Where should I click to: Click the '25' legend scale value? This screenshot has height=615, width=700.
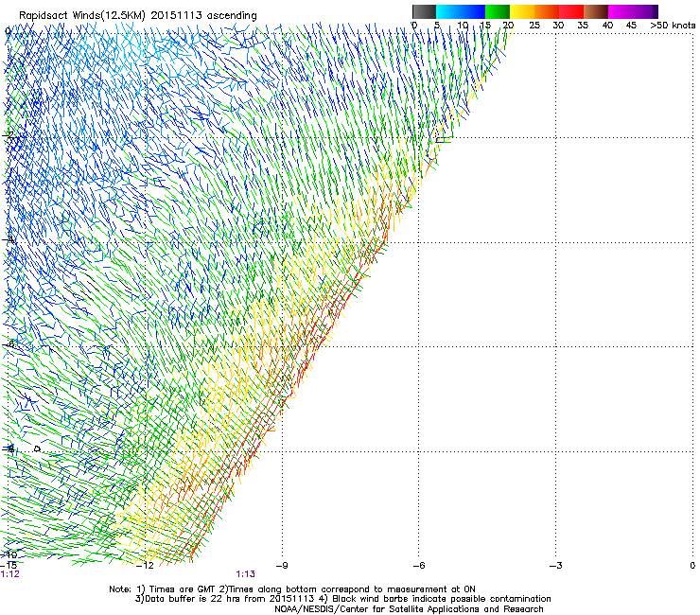[534, 25]
